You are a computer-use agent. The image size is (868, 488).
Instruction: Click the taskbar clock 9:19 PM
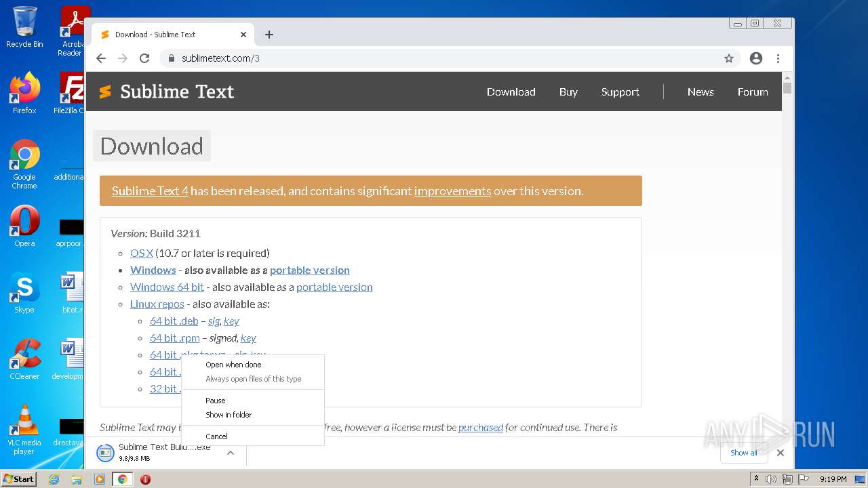(833, 479)
